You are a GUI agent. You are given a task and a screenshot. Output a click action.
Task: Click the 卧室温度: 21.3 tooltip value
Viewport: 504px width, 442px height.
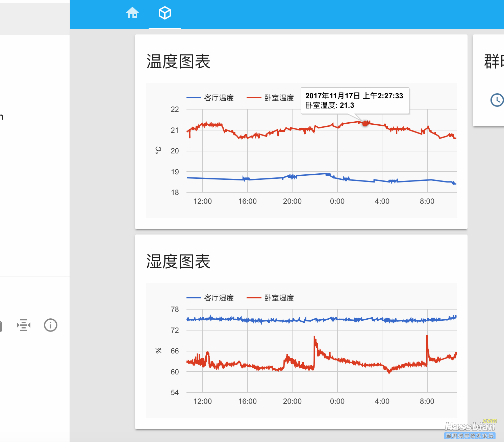[x=330, y=105]
